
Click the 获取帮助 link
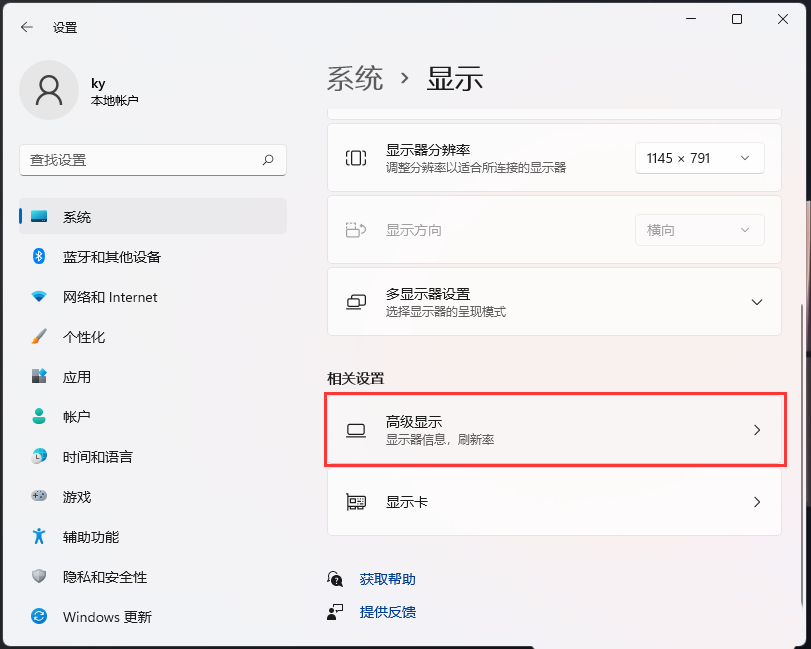click(x=387, y=579)
